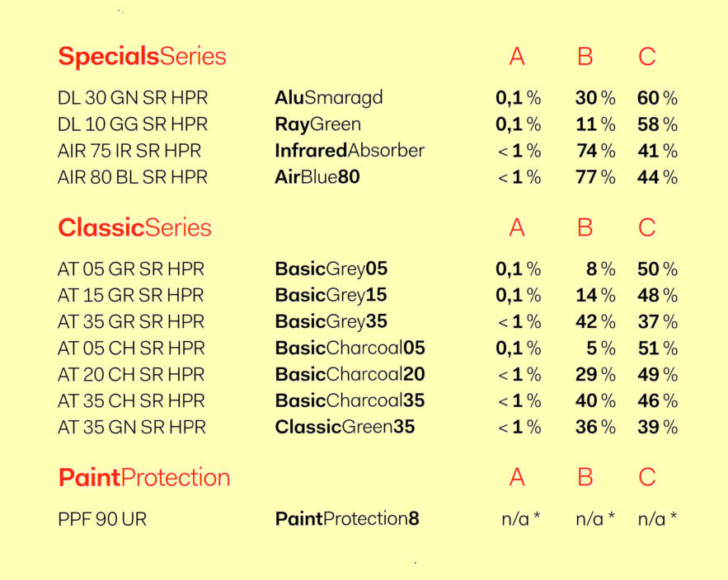728x580 pixels.
Task: Click the PaintProtection heading
Action: click(144, 478)
